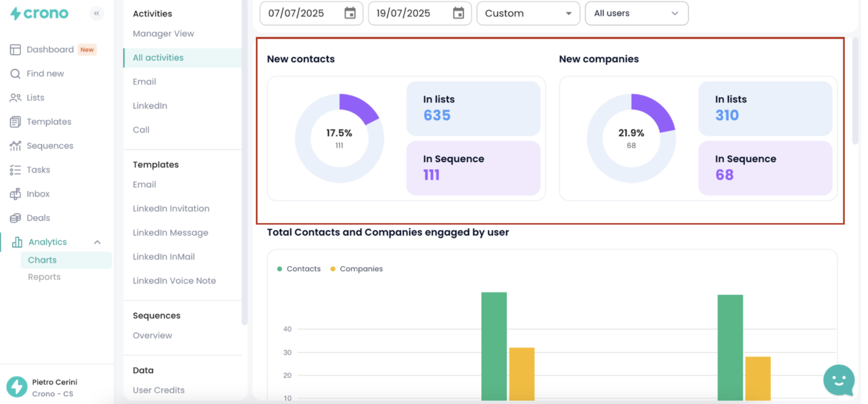This screenshot has height=404, width=868.
Task: Select Charts under Analytics
Action: point(66,260)
